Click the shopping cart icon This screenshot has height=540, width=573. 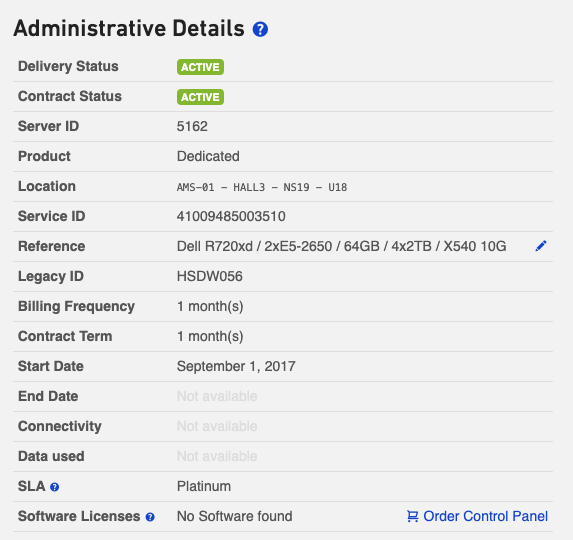pyautogui.click(x=413, y=516)
